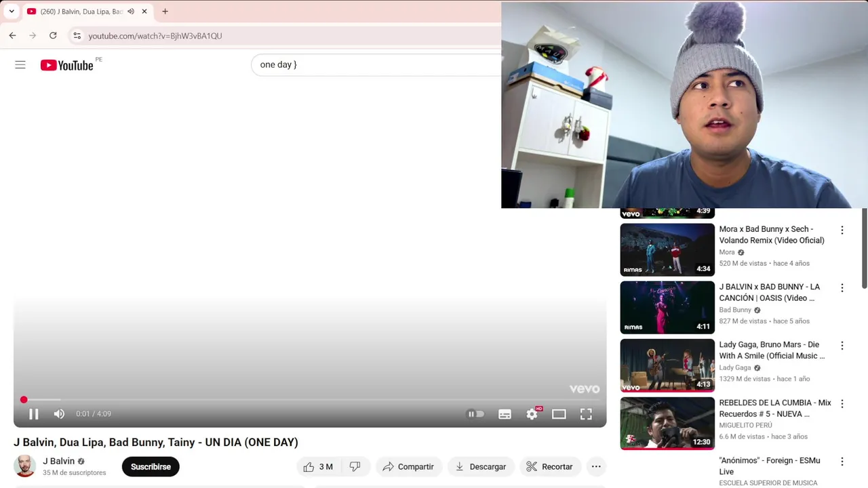Screen dimensions: 868x488
Task: Open options menu for Volando Remix video
Action: pos(842,230)
